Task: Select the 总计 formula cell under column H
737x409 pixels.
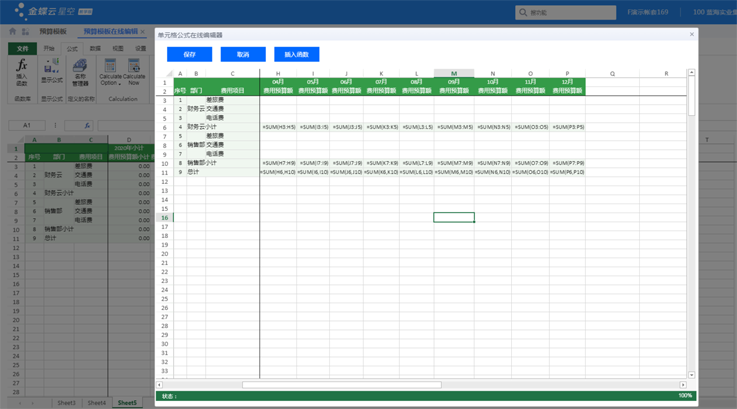Action: point(278,172)
